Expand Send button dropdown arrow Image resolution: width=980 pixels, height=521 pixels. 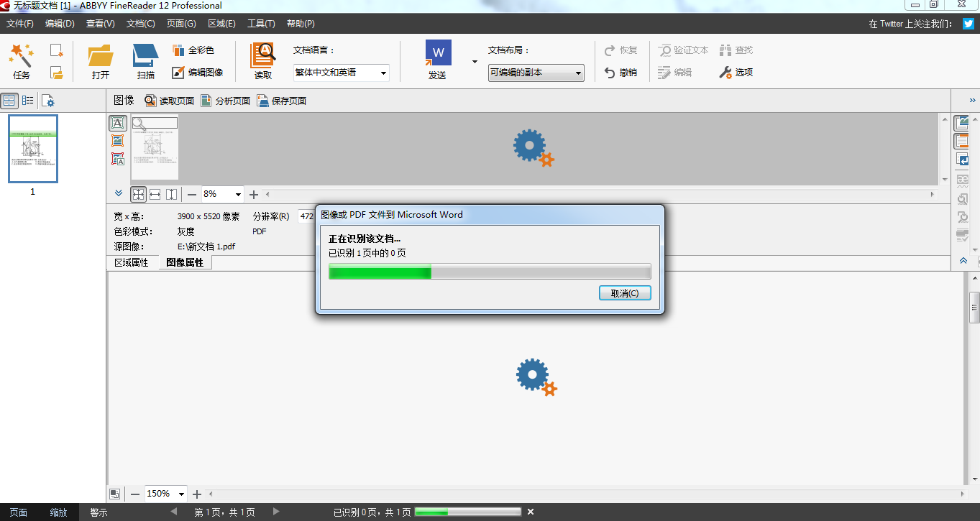[475, 62]
